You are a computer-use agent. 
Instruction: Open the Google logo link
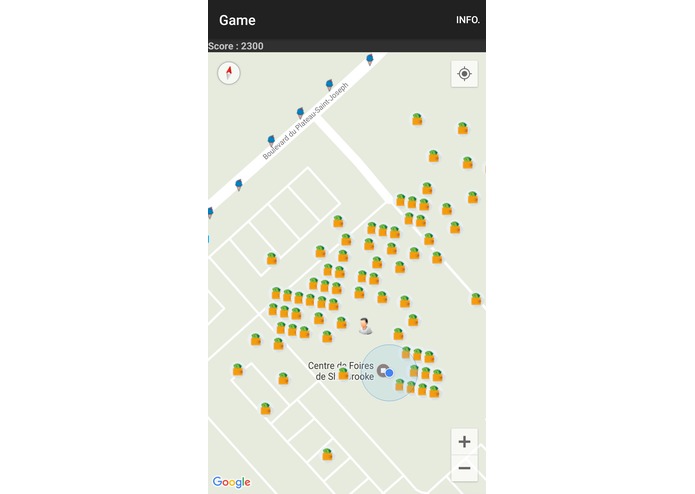click(x=231, y=482)
